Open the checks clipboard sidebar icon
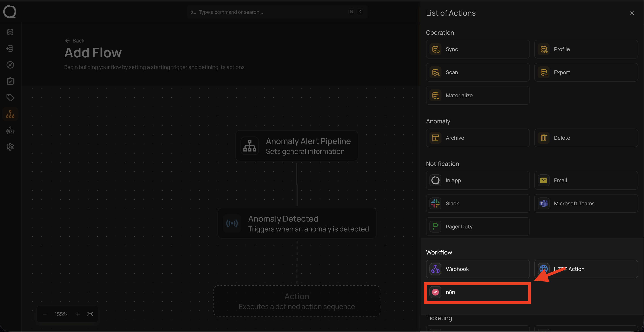This screenshot has width=644, height=332. point(10,81)
